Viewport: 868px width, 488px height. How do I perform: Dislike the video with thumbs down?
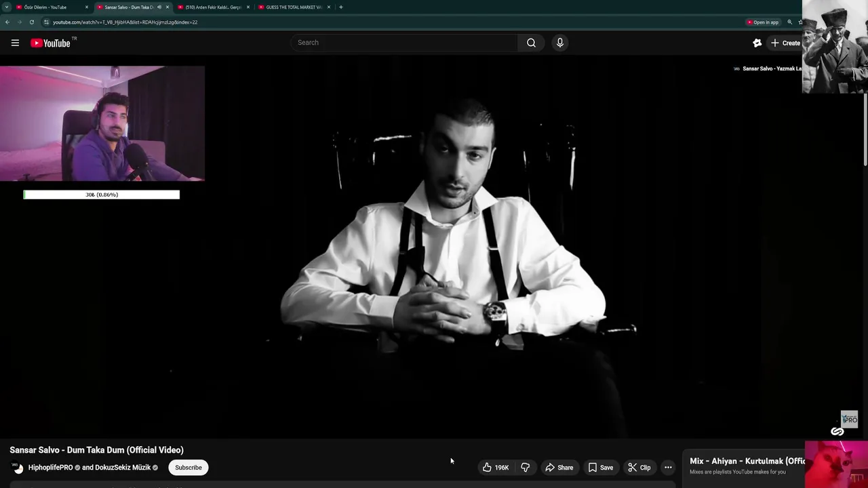coord(526,468)
